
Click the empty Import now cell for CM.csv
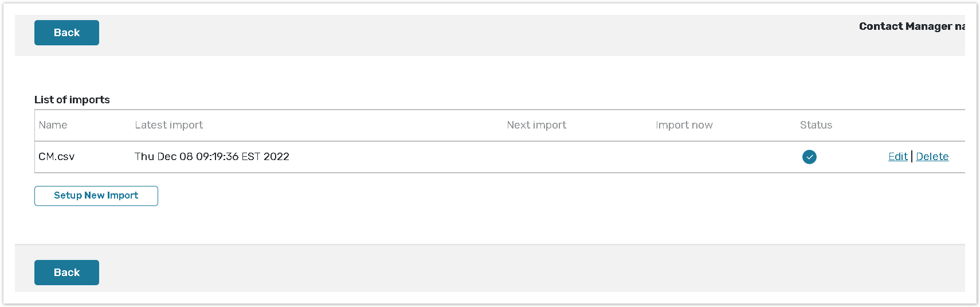click(x=684, y=157)
